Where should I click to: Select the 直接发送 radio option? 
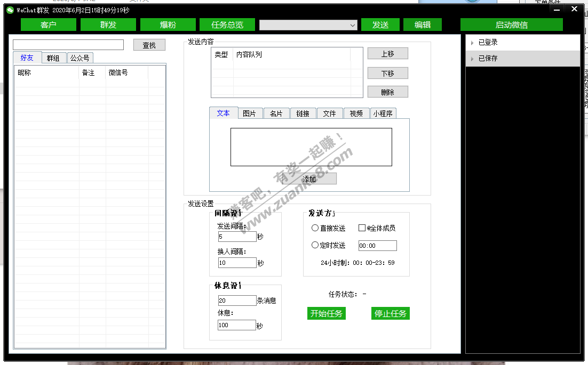(315, 228)
